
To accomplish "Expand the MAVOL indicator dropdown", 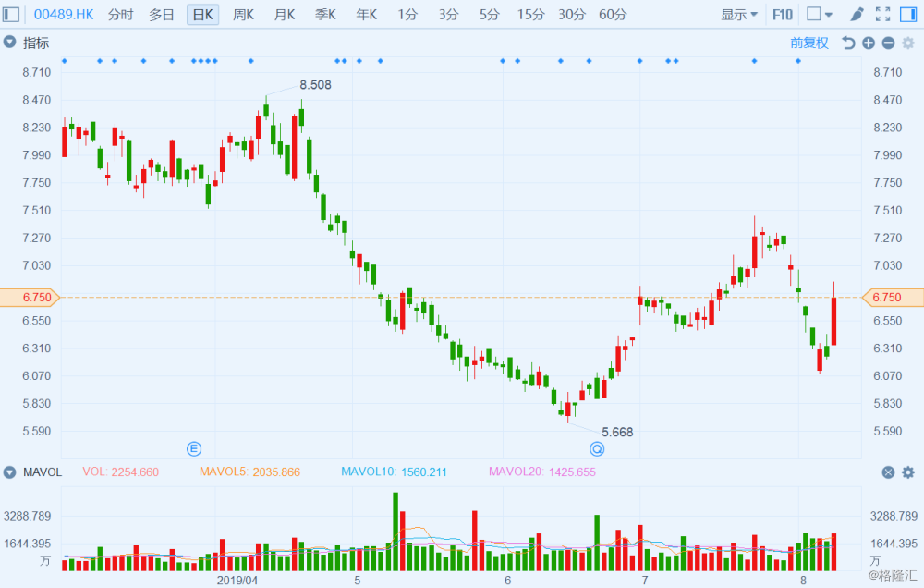I will click(x=9, y=472).
